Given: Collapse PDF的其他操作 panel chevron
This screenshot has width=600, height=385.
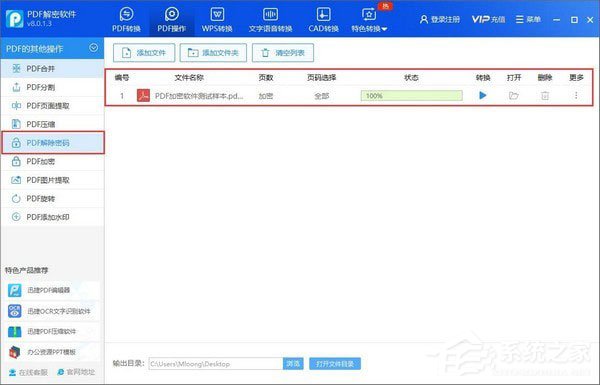Looking at the screenshot, I should click(93, 48).
